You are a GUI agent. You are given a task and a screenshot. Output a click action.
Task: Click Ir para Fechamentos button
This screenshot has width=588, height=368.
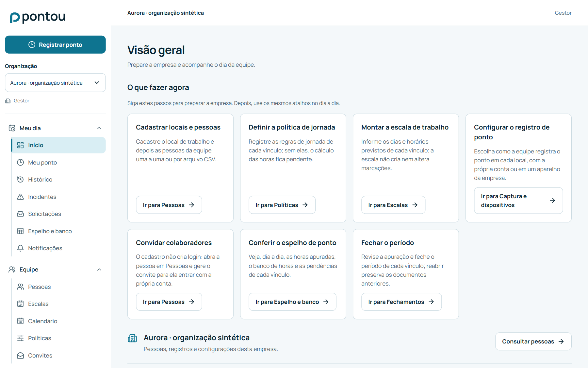(x=401, y=302)
